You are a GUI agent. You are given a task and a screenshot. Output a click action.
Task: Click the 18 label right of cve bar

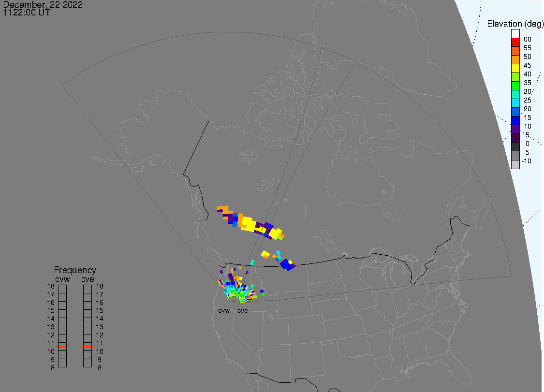click(x=100, y=287)
